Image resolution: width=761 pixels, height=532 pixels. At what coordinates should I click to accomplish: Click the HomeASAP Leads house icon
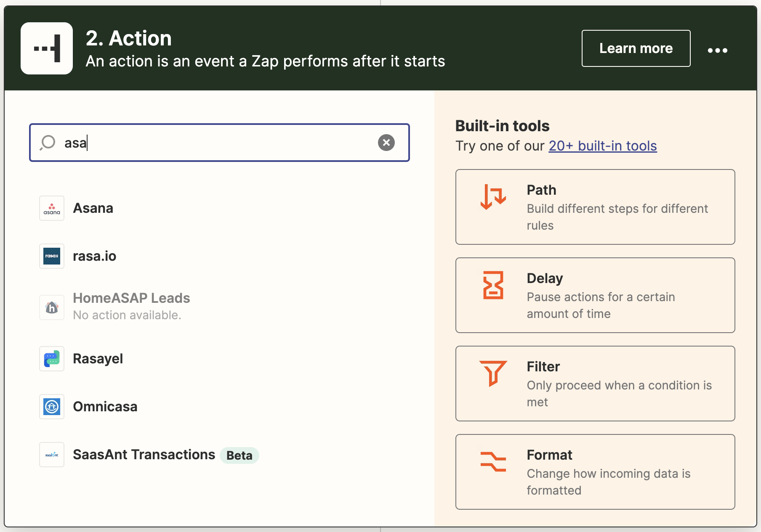click(51, 307)
